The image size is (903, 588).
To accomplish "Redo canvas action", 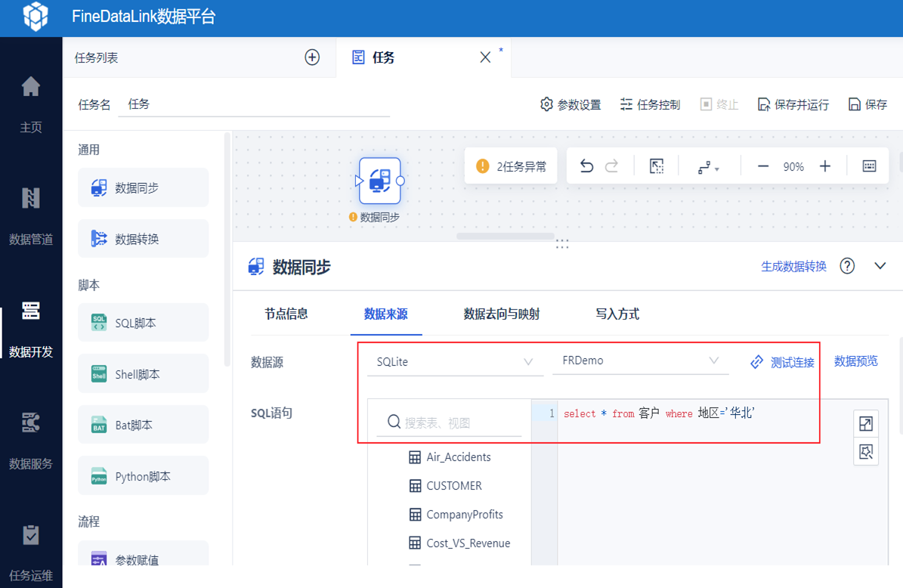I will pos(611,166).
